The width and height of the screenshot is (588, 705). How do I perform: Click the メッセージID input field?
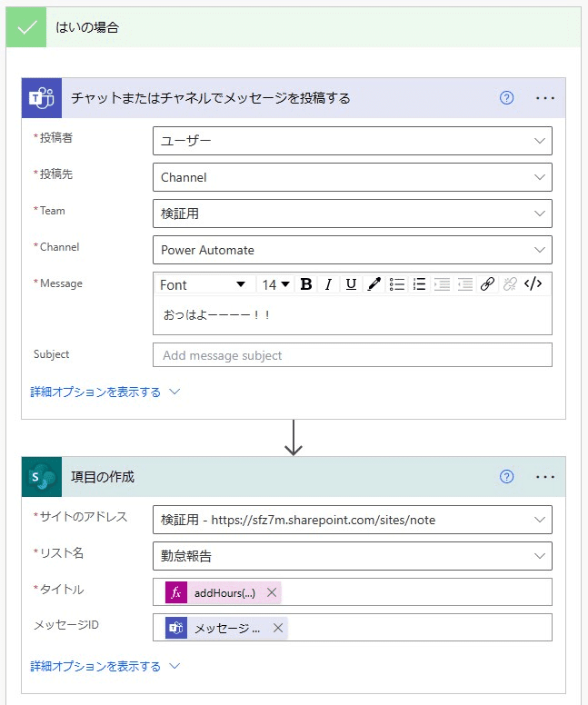pos(353,627)
